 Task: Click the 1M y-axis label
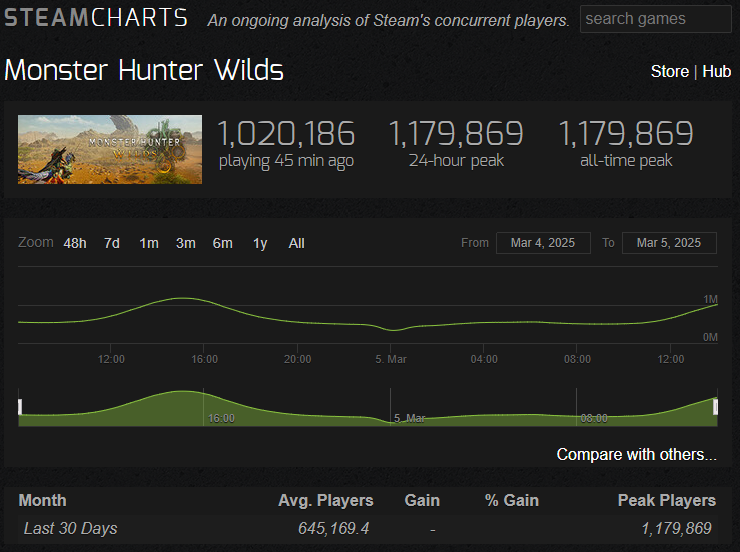tap(710, 299)
